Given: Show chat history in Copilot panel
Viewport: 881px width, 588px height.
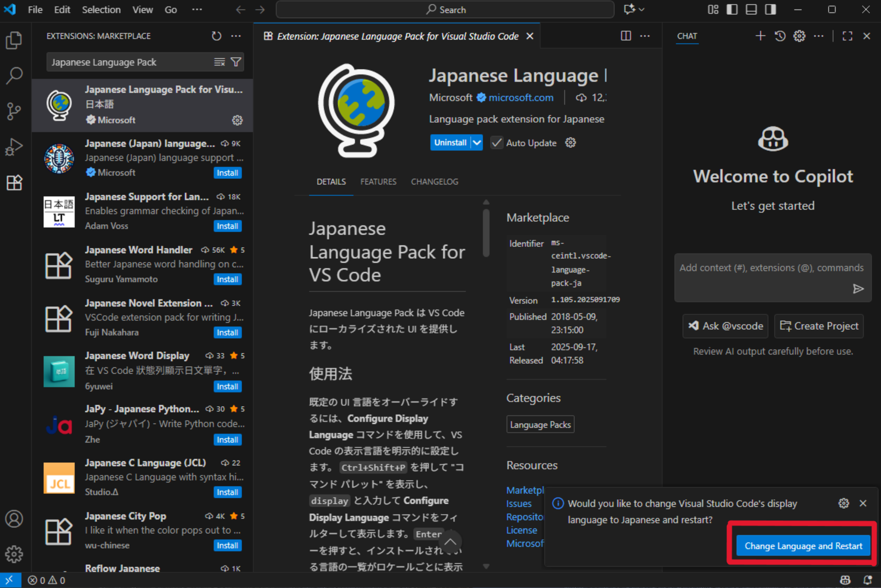Looking at the screenshot, I should [780, 36].
